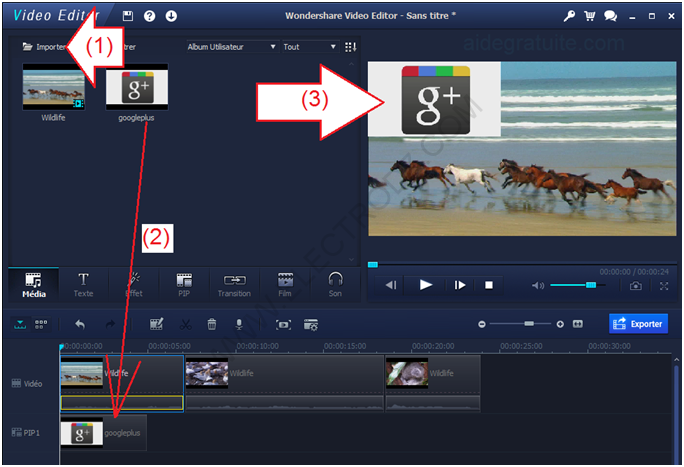Select the audio waveform of first clip
This screenshot has width=684, height=467.
[122, 403]
